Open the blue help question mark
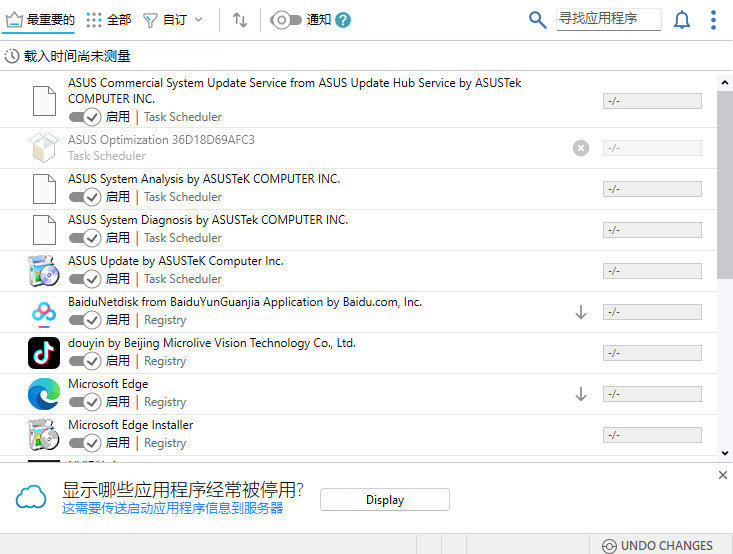 coord(343,20)
